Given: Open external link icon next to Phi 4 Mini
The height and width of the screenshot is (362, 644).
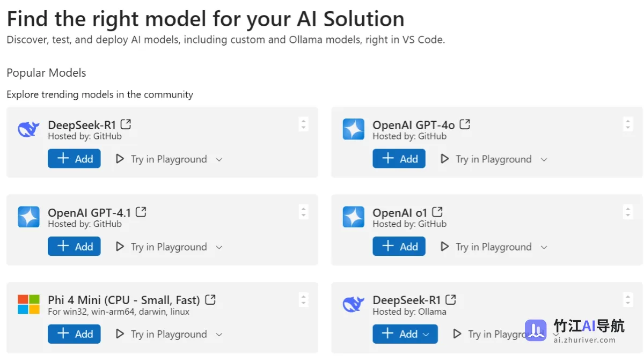Looking at the screenshot, I should point(210,299).
